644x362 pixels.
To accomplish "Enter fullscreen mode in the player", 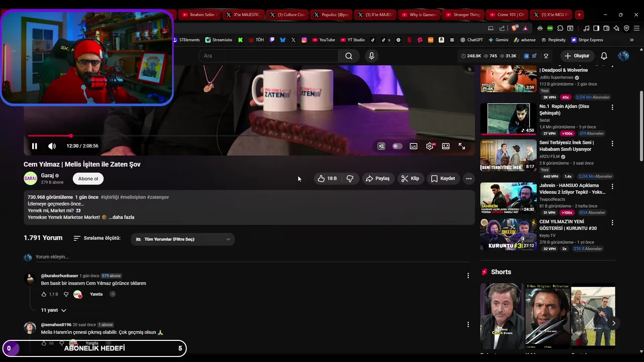I will tap(462, 146).
